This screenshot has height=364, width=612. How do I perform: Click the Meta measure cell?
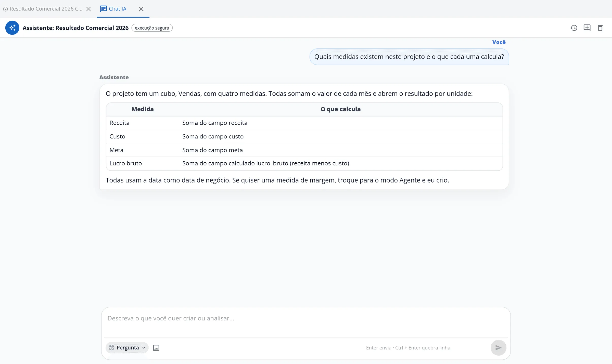coord(143,150)
